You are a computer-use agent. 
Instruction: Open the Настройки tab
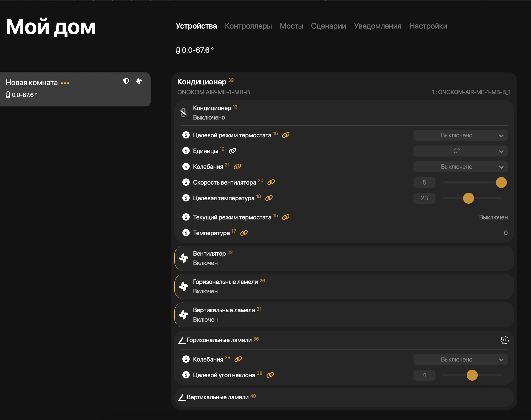click(x=428, y=26)
